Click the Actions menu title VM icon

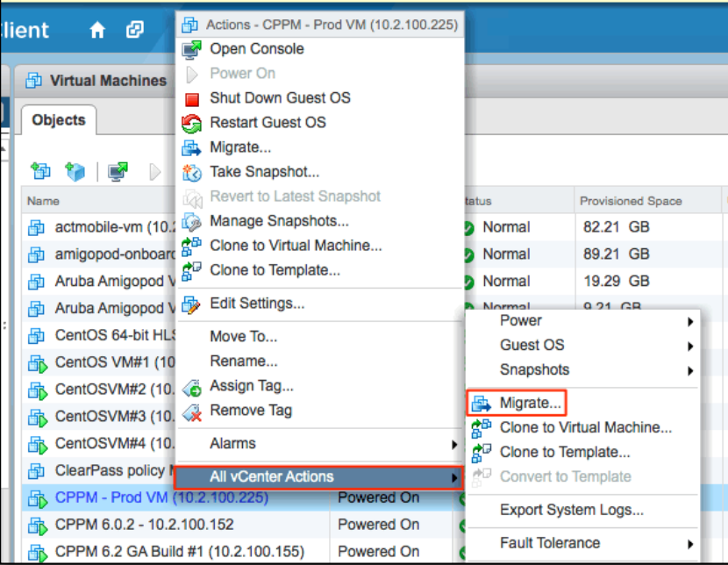tap(189, 25)
